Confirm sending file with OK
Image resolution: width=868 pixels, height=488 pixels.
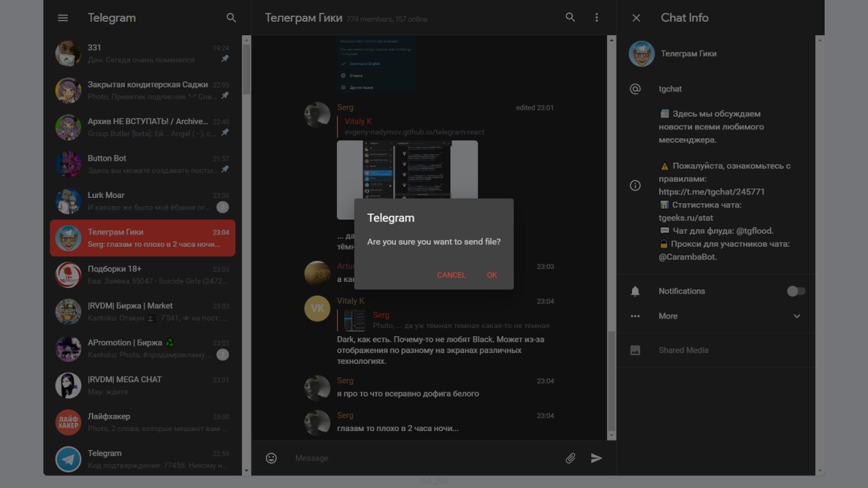(492, 275)
